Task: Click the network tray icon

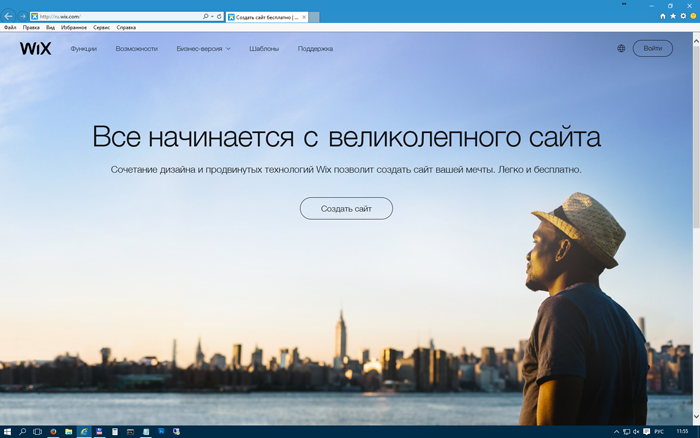Action: point(626,432)
